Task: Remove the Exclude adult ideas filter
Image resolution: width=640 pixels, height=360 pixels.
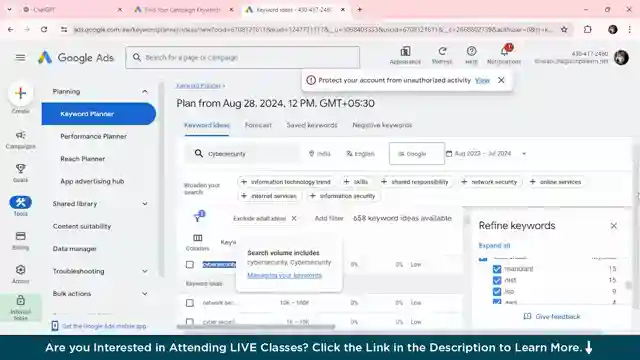Action: coord(294,218)
